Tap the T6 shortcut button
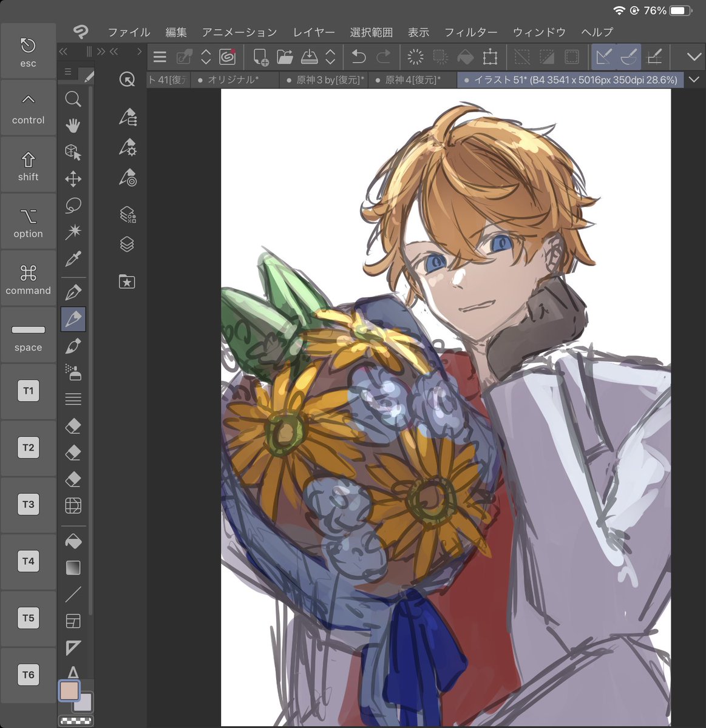 tap(29, 675)
